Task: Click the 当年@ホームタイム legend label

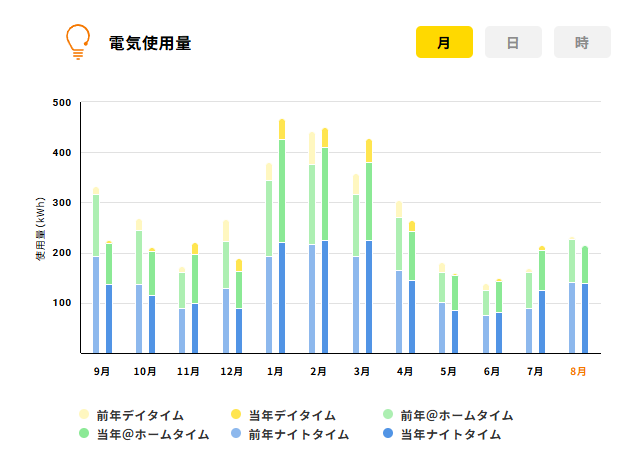Action: 153,434
